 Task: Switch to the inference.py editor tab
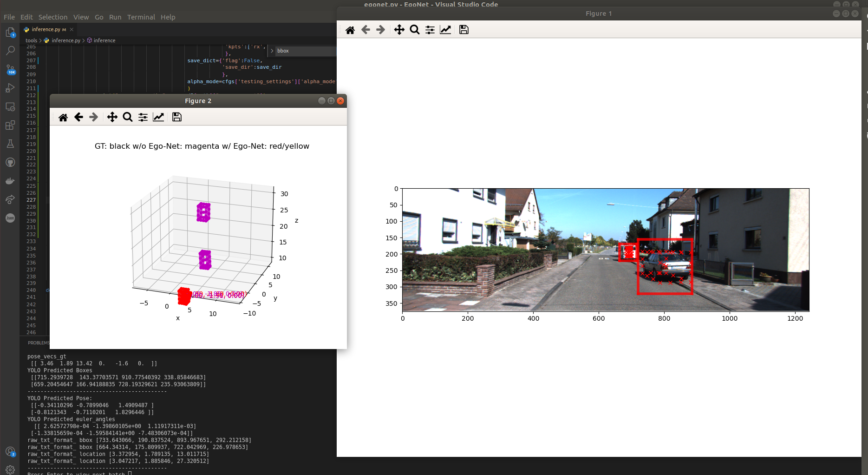[46, 29]
